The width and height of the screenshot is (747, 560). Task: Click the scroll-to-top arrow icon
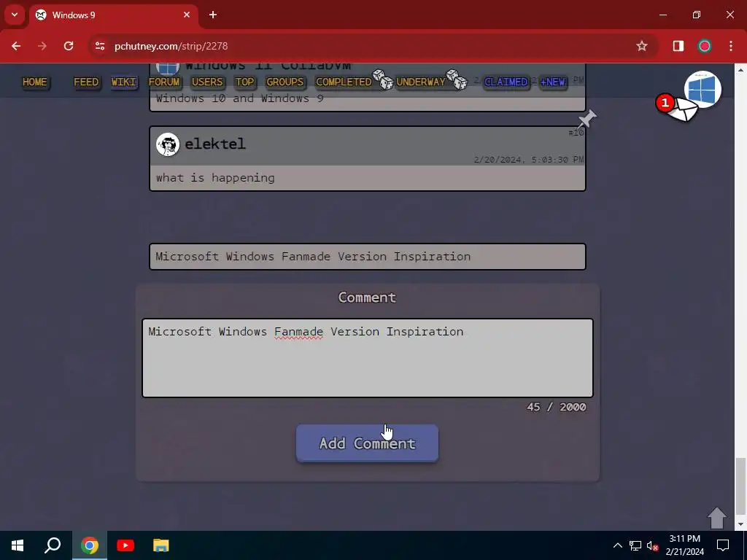tap(717, 518)
